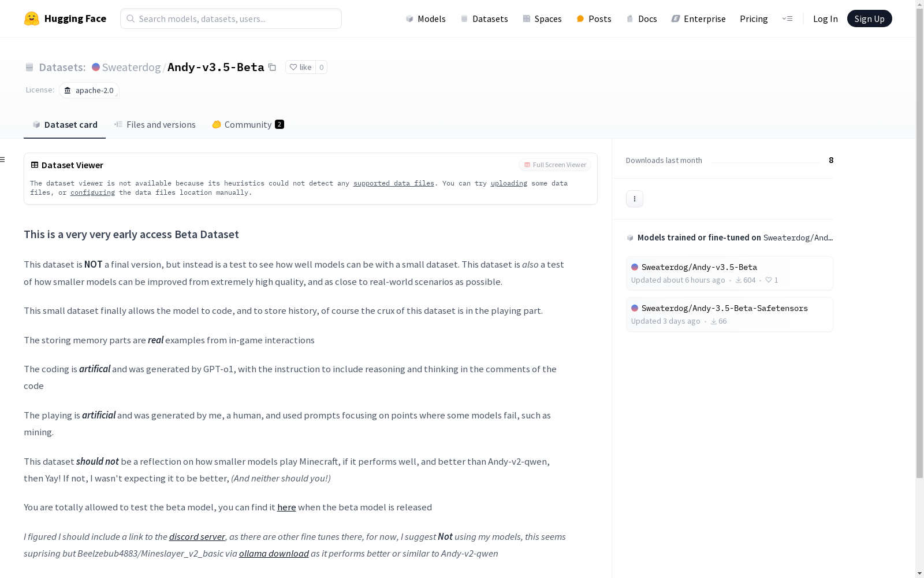The image size is (924, 578).
Task: Click the Sign Up button
Action: coord(869,18)
